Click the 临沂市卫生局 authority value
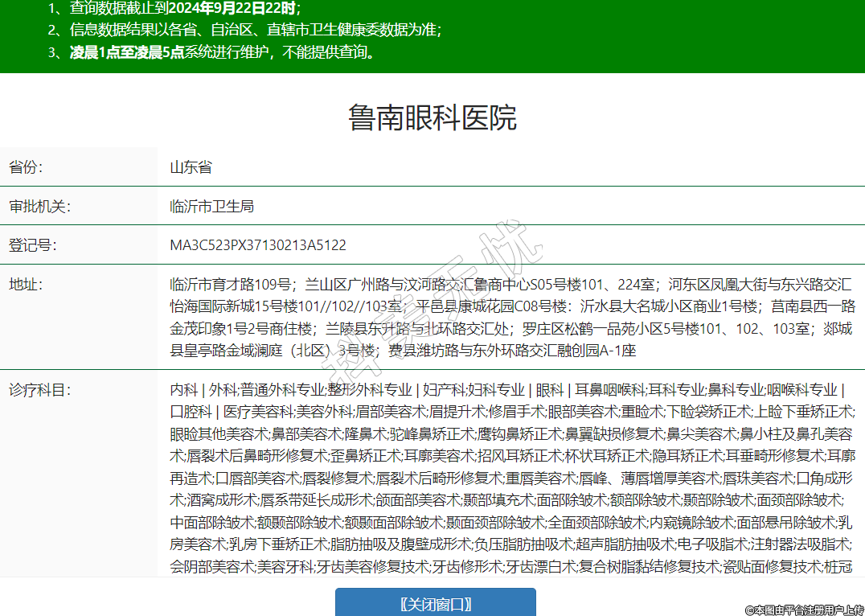Viewport: 865px width, 616px height. click(212, 206)
